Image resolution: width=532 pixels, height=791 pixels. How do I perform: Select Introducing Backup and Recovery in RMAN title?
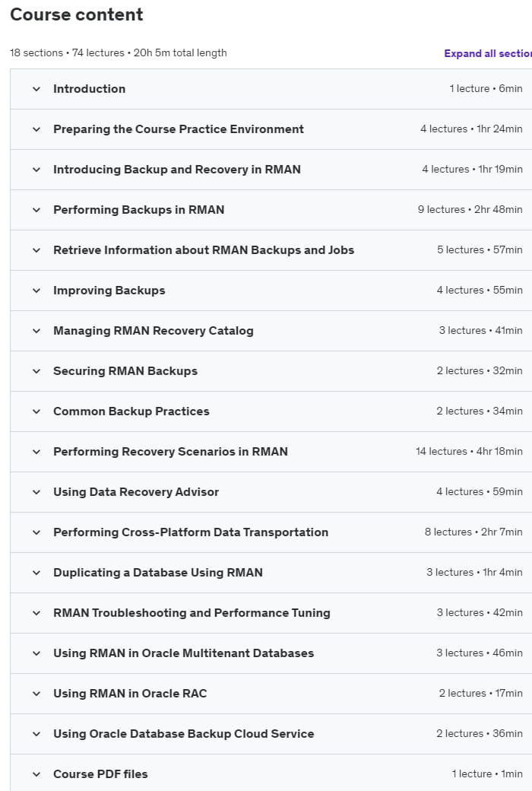pyautogui.click(x=177, y=170)
